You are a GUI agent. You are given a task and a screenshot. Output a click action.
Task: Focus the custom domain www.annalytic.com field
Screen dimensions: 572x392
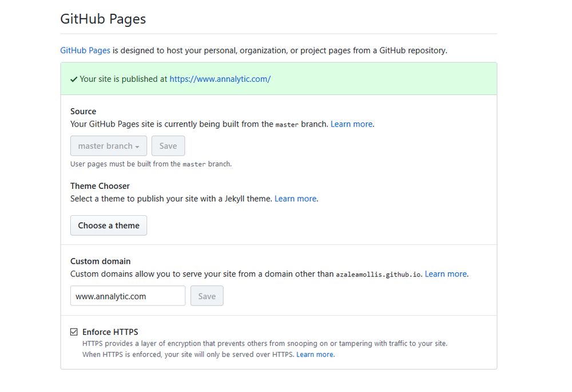[128, 296]
